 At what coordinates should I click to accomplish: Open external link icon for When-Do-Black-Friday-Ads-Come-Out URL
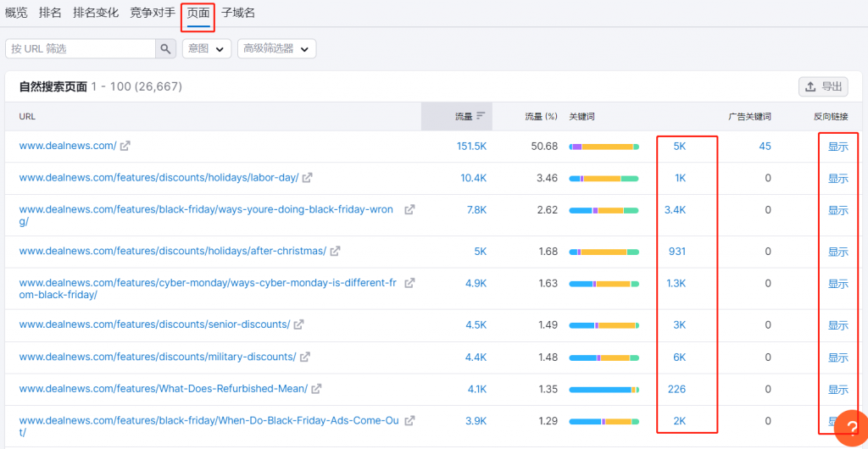[409, 421]
